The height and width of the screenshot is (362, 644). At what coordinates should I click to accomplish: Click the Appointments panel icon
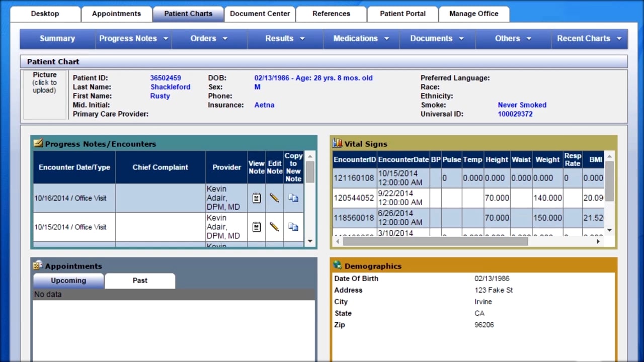pos(38,265)
